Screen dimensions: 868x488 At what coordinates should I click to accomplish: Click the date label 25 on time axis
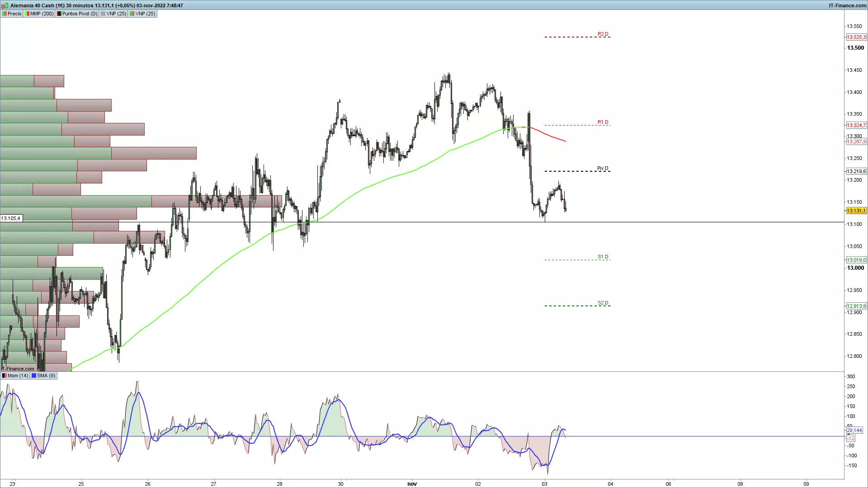click(81, 483)
